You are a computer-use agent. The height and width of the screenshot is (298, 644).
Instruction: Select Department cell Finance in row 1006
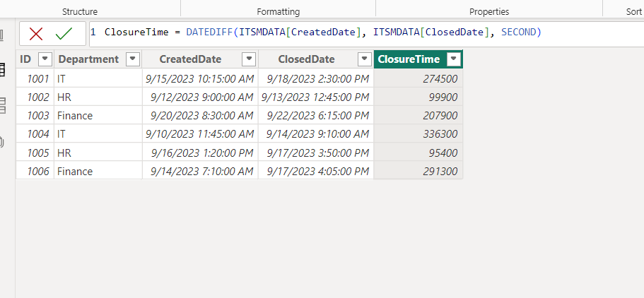[98, 171]
